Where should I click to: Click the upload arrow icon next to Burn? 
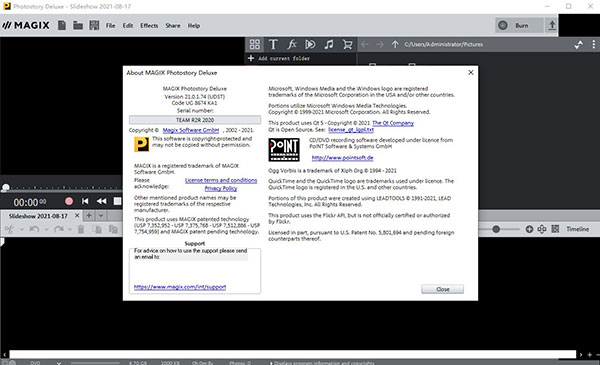pyautogui.click(x=551, y=25)
